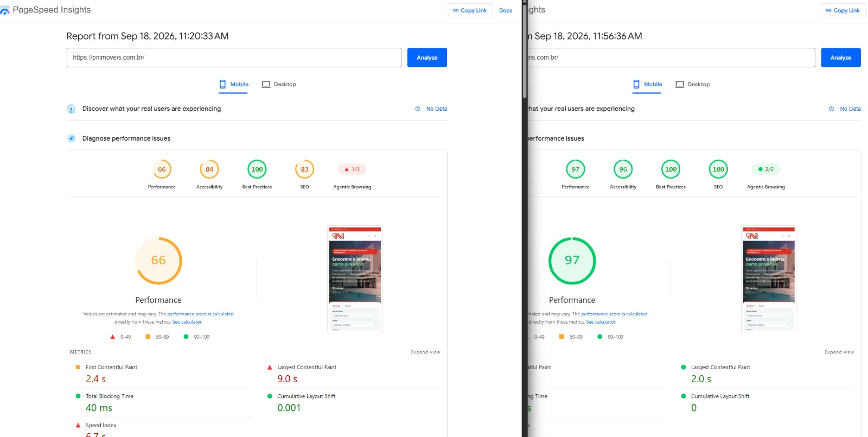This screenshot has height=437, width=868.
Task: Select the 100 SEO gauge in the 11:56 report
Action: tap(718, 169)
